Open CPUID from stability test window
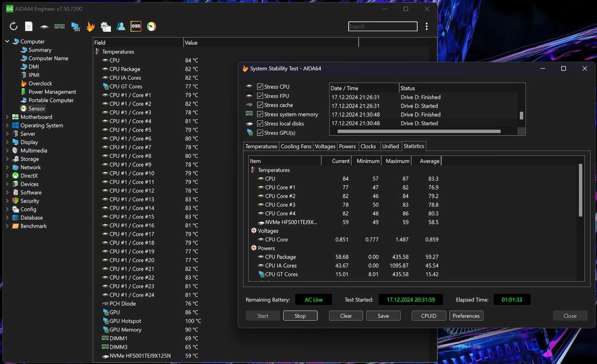Screen dimensions: 597x364 pos(428,316)
